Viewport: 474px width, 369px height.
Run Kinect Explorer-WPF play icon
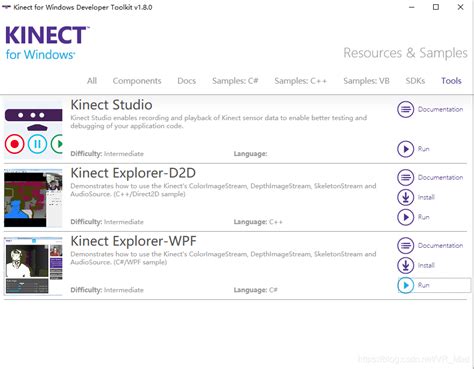click(x=405, y=285)
